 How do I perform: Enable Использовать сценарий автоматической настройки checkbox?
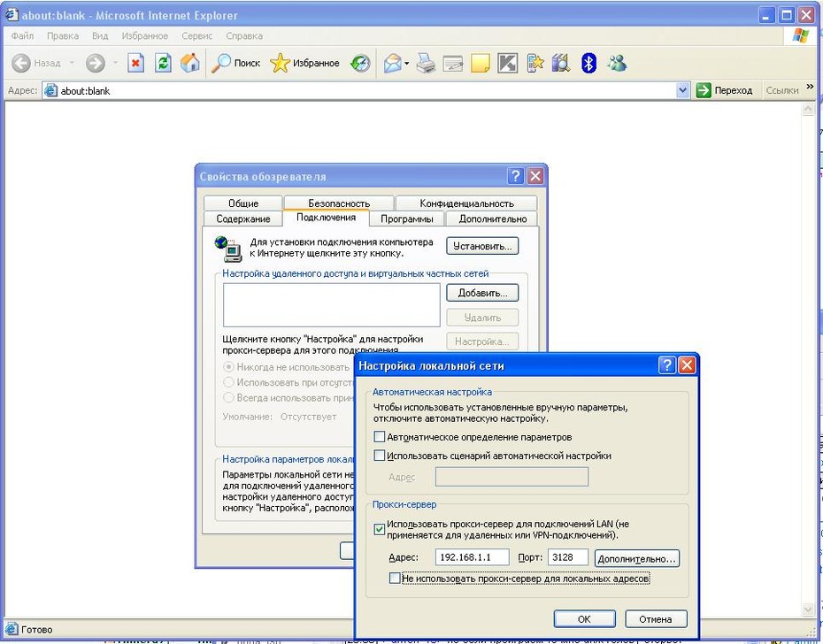(379, 455)
